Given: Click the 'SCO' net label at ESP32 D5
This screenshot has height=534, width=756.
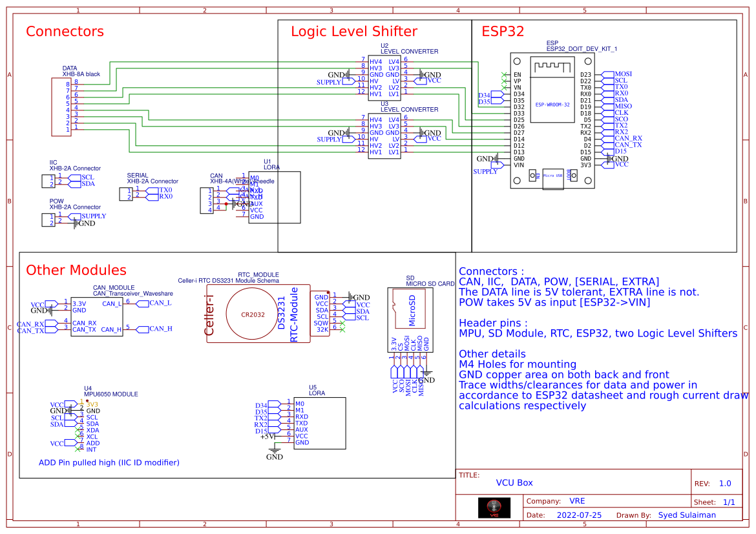Looking at the screenshot, I should tap(622, 119).
